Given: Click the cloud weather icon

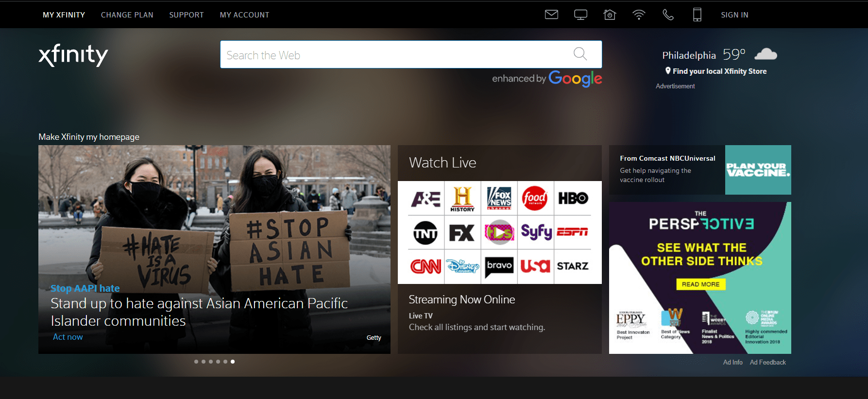Looking at the screenshot, I should [x=766, y=54].
